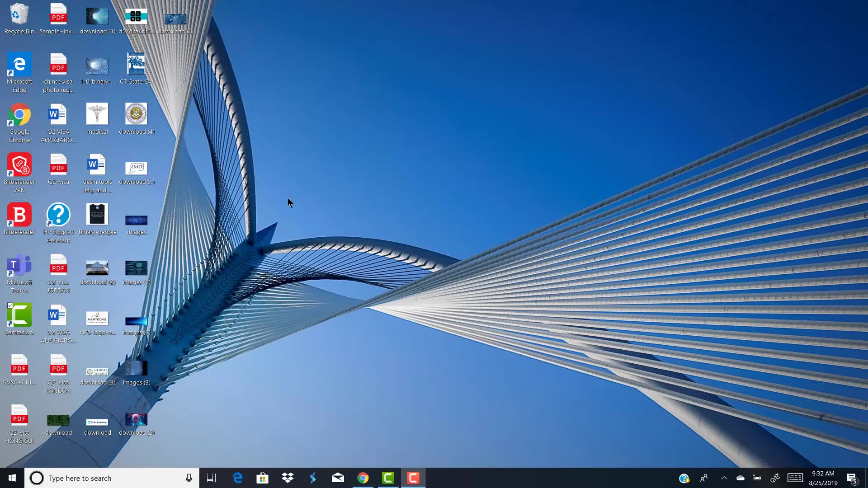This screenshot has height=488, width=868.
Task: Open Dropbox from the taskbar
Action: tap(288, 478)
